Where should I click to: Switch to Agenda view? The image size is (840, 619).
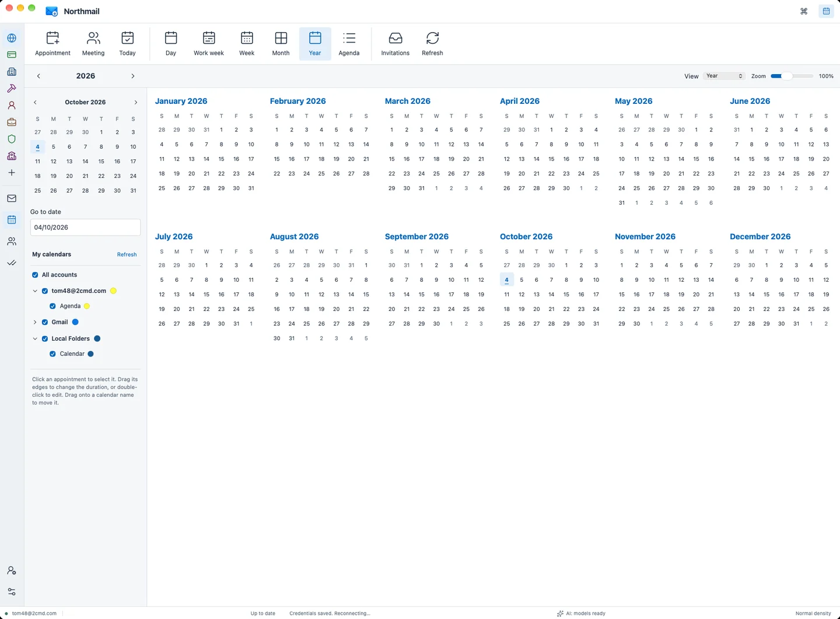349,44
